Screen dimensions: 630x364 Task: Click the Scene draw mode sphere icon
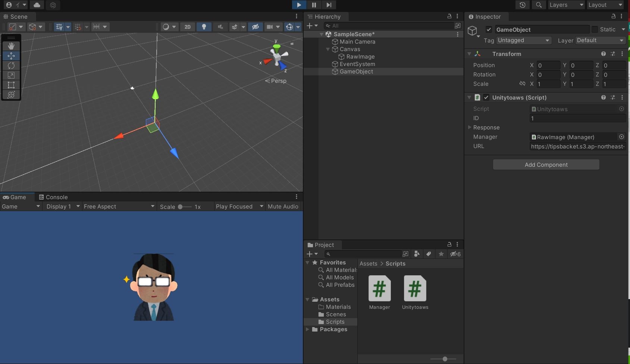pyautogui.click(x=166, y=27)
